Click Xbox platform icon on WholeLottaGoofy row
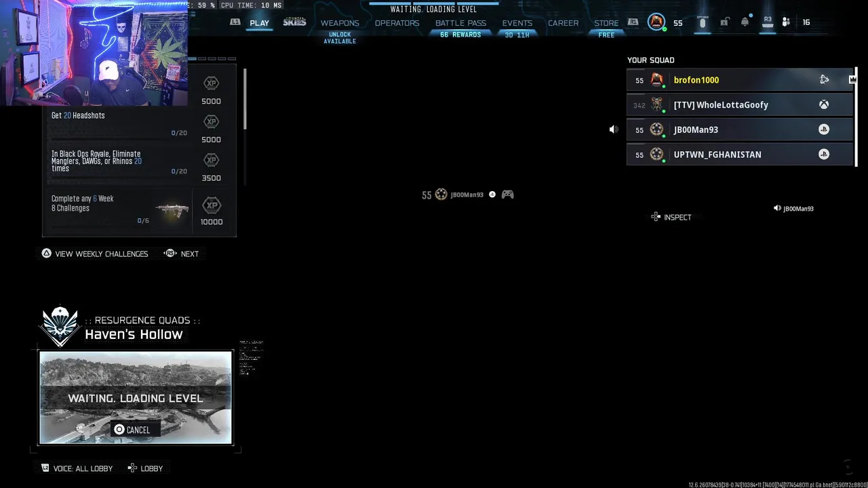The image size is (868, 488). click(x=824, y=105)
